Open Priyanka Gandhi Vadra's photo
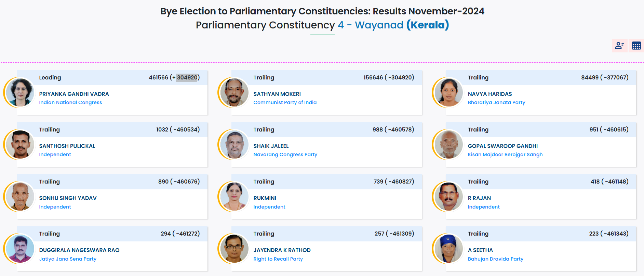Screen dimensions: 644x276 (20, 92)
